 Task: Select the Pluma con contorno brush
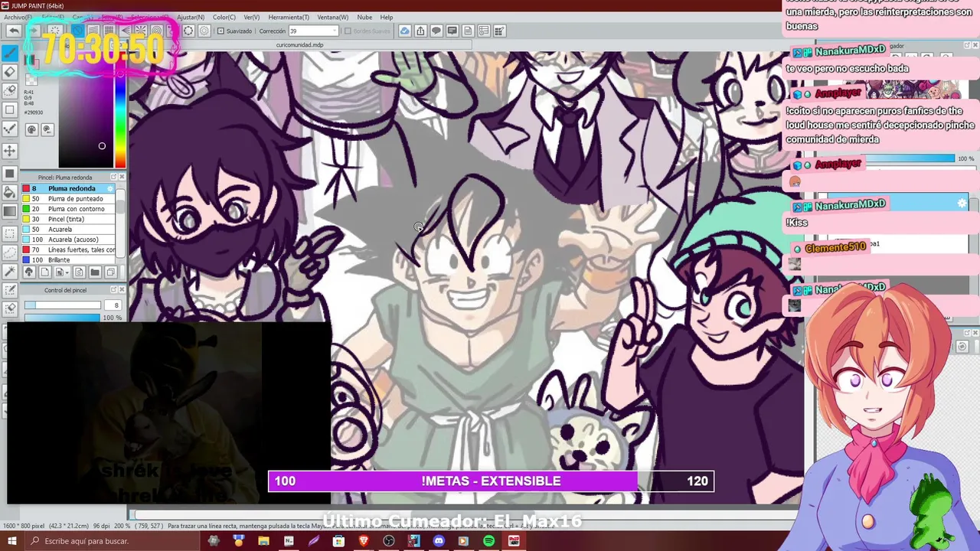tap(68, 209)
